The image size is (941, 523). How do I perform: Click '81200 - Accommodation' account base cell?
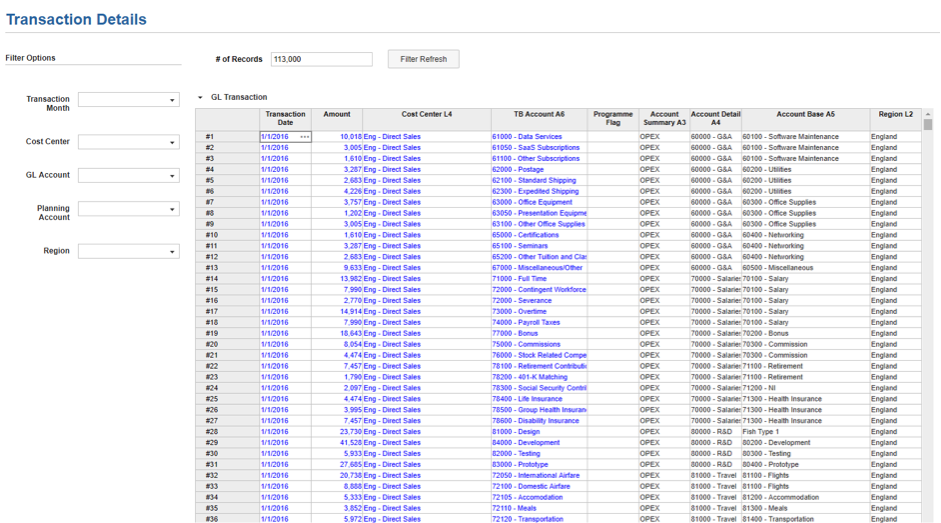pos(805,497)
